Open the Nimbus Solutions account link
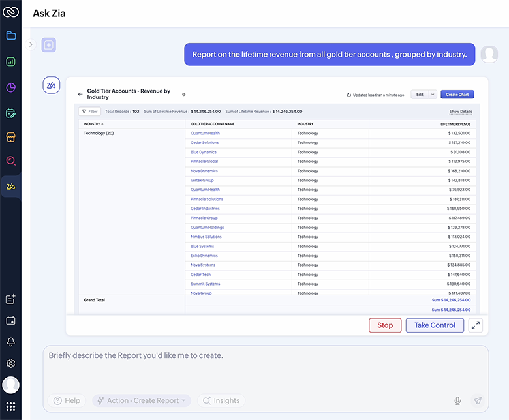509x420 pixels. 206,237
